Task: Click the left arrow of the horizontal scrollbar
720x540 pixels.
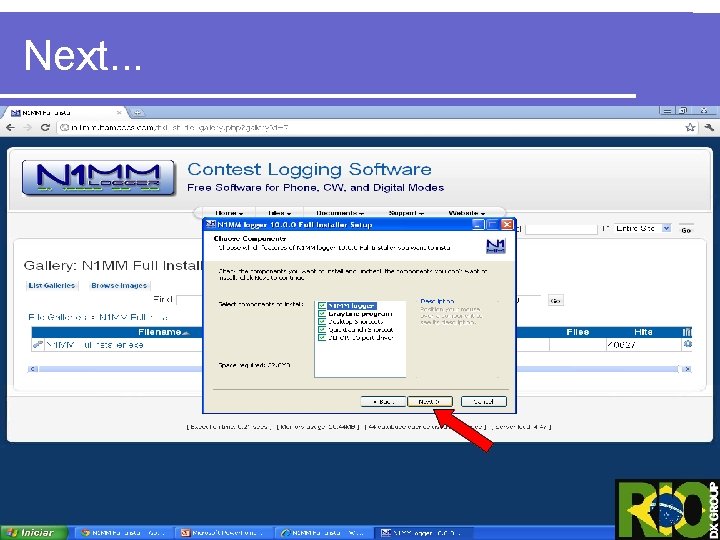Action: (x=33, y=369)
